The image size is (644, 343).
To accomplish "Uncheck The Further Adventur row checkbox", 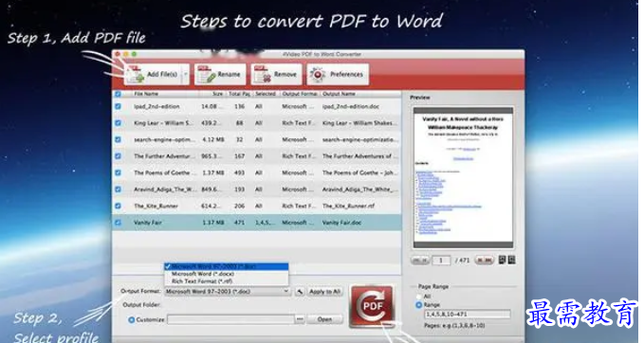I will (118, 156).
